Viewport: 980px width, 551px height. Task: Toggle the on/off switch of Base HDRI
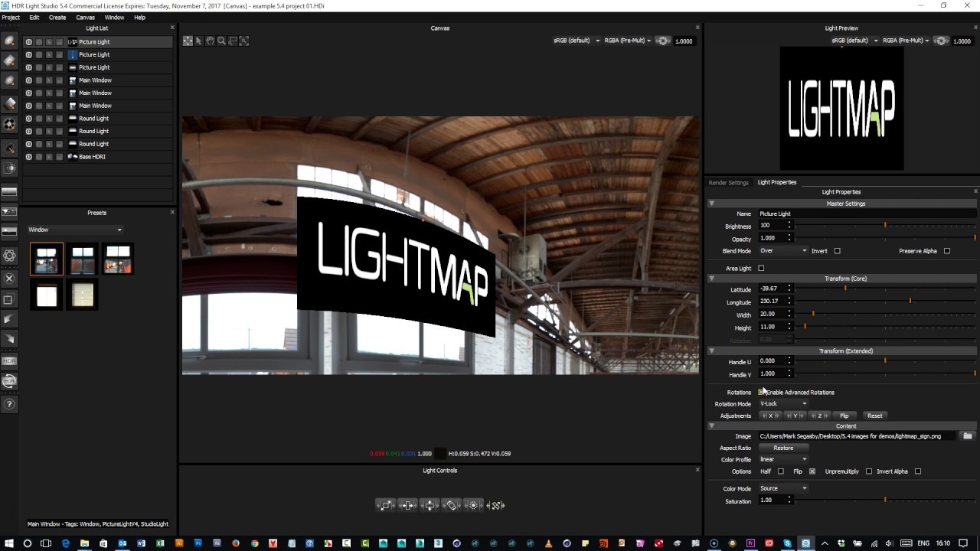[x=28, y=157]
